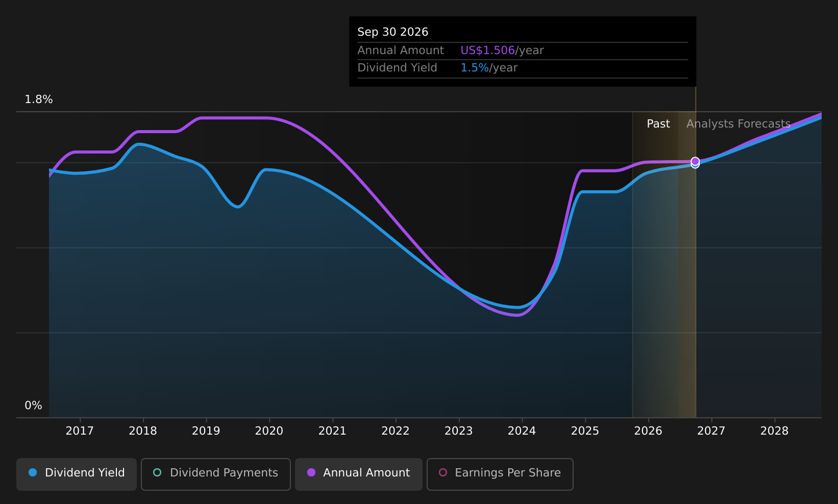Click the Past region label

(658, 124)
